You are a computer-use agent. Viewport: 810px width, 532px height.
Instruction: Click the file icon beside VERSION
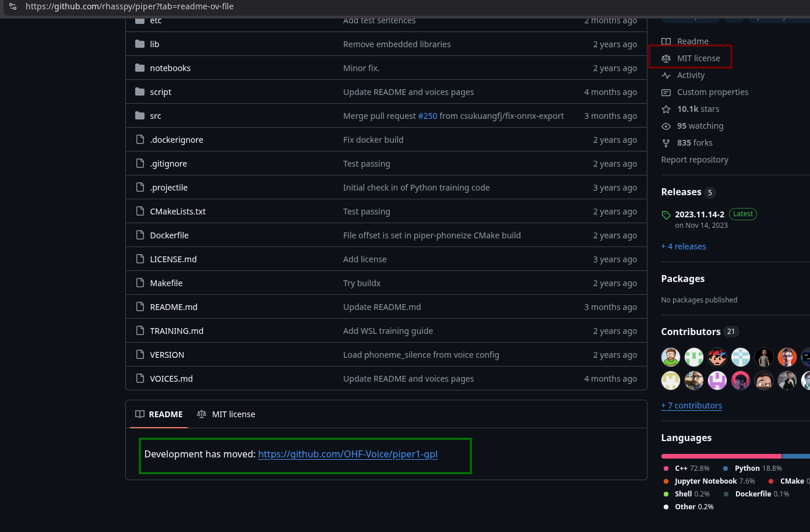click(140, 355)
